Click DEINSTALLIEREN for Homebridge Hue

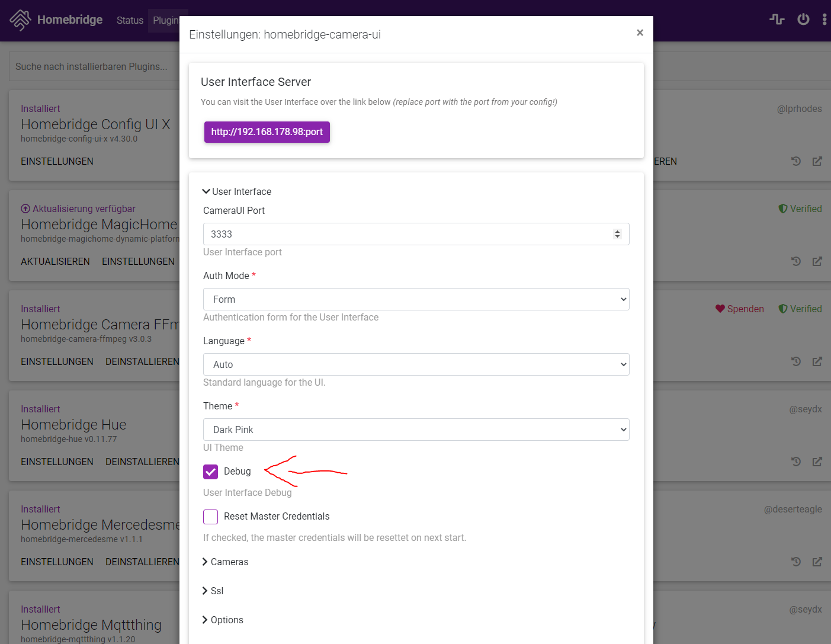(x=142, y=462)
